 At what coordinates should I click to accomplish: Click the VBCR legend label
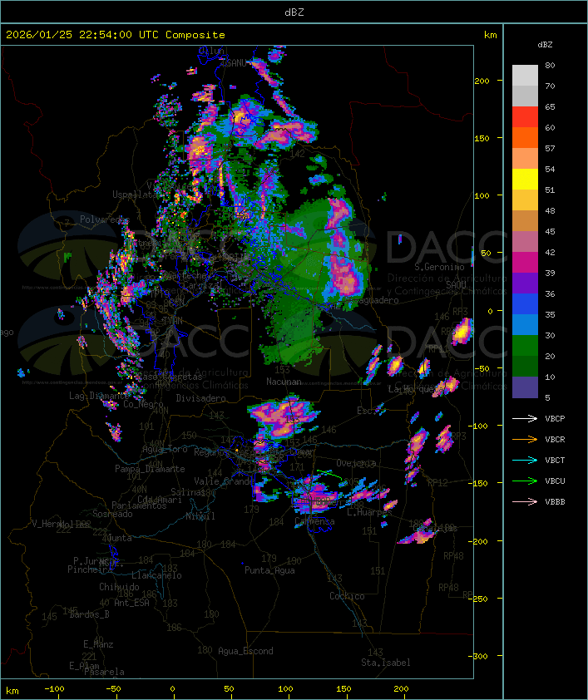click(x=555, y=439)
